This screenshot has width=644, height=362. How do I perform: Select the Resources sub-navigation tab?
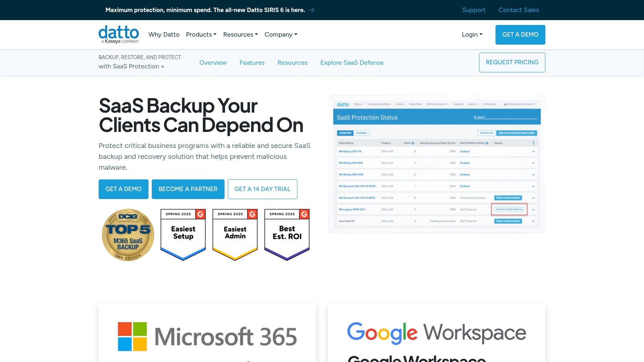293,63
